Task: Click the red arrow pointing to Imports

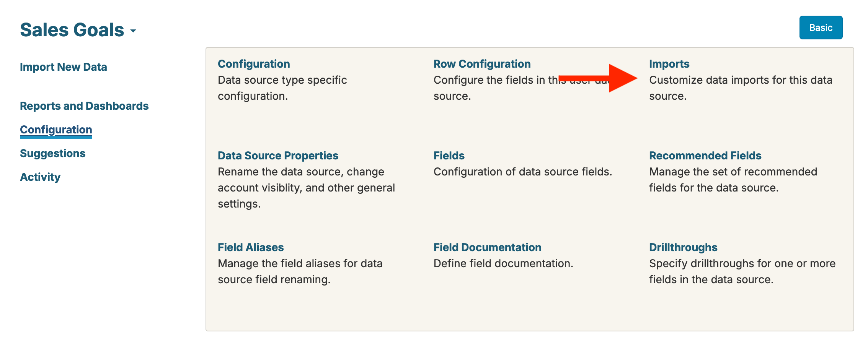Action: point(612,78)
